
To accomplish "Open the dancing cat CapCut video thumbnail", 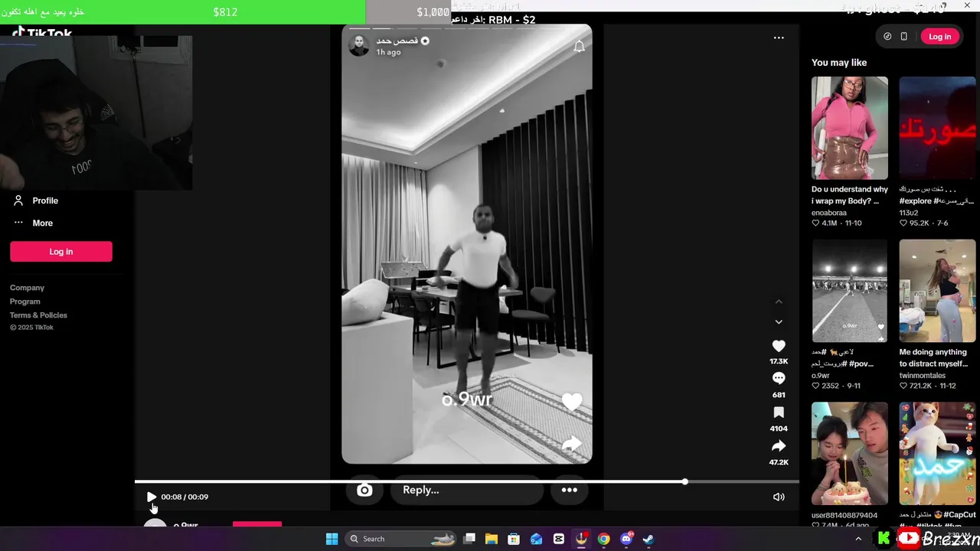I will coord(938,454).
